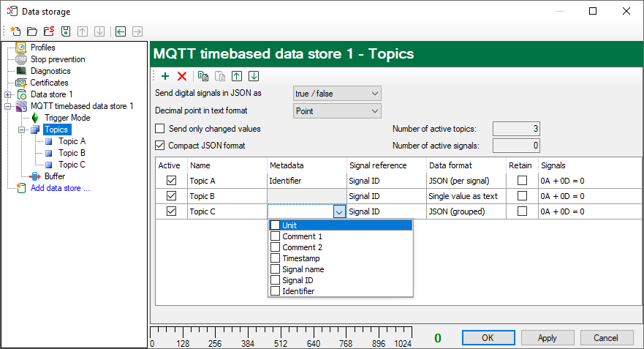The height and width of the screenshot is (349, 644).
Task: Check Signal ID in metadata list
Action: click(275, 280)
